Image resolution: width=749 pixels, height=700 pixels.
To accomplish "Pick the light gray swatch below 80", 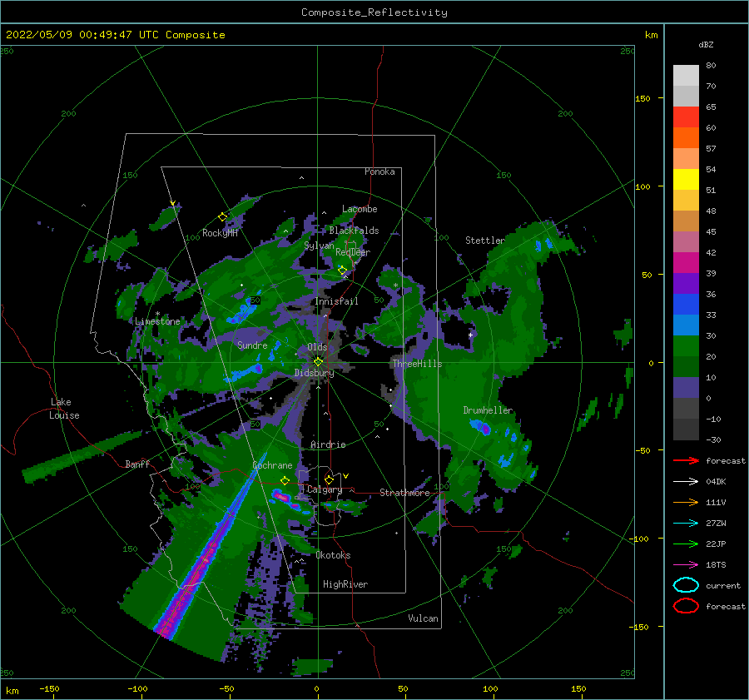I will [686, 76].
